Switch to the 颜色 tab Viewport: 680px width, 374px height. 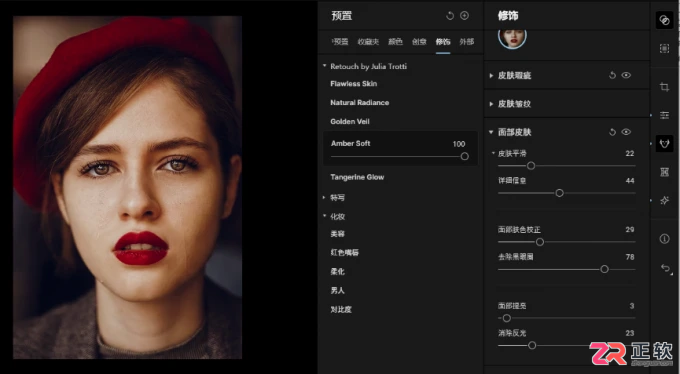tap(395, 42)
